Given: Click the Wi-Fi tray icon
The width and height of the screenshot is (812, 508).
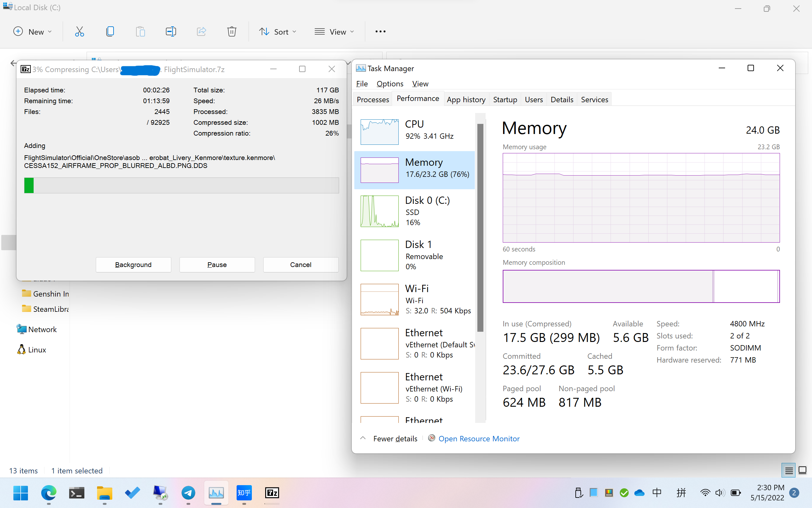Looking at the screenshot, I should [705, 493].
